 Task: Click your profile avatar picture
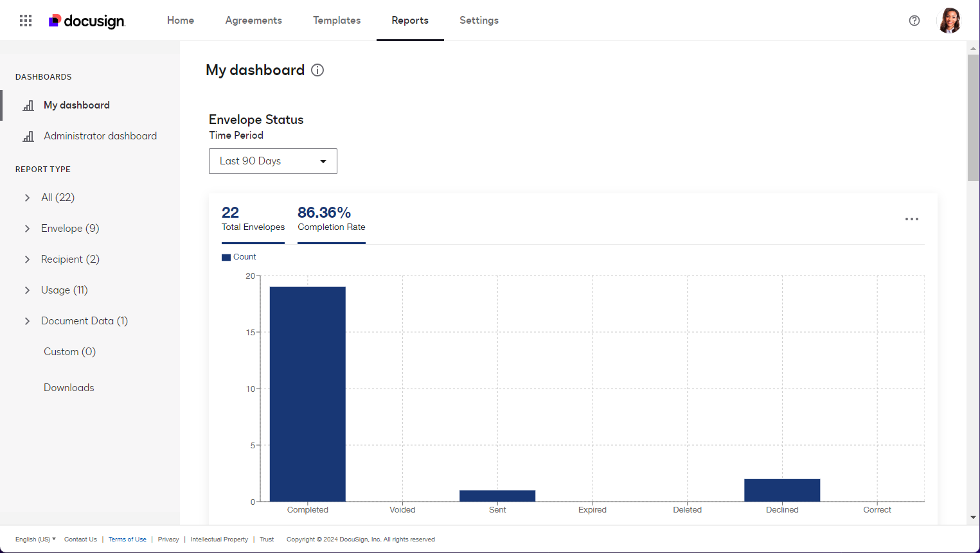pos(950,20)
